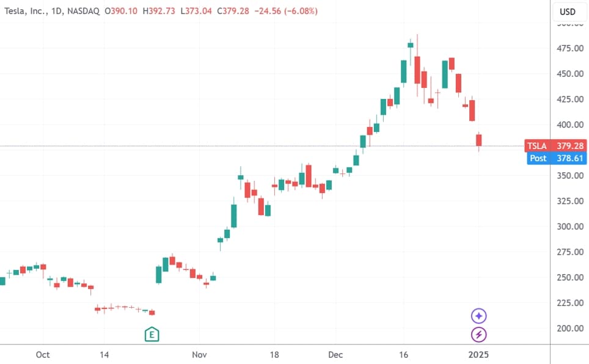Click the red TSLA 379.28 price tag
Screen dimensions: 589x364
pyautogui.click(x=555, y=146)
